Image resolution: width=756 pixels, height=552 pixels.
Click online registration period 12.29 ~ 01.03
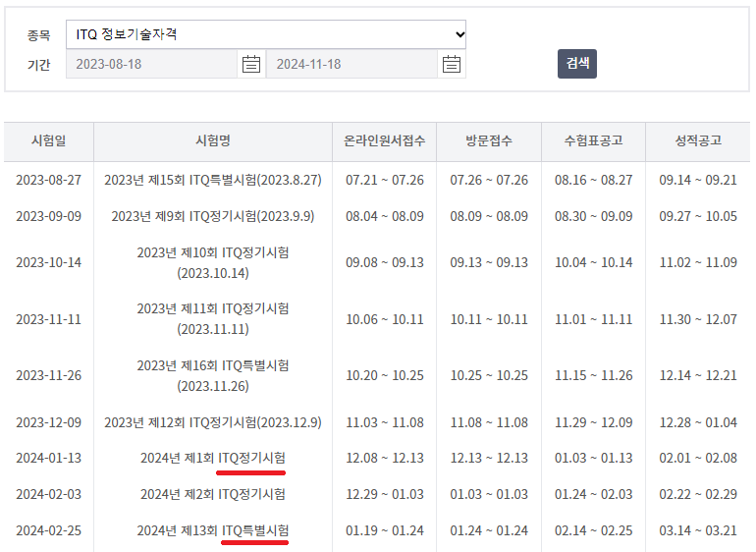(385, 495)
